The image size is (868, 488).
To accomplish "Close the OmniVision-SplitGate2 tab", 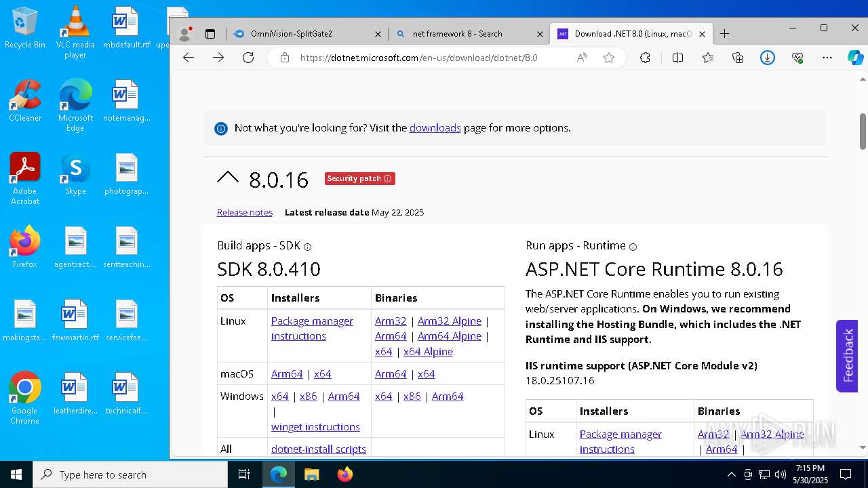I will point(378,34).
